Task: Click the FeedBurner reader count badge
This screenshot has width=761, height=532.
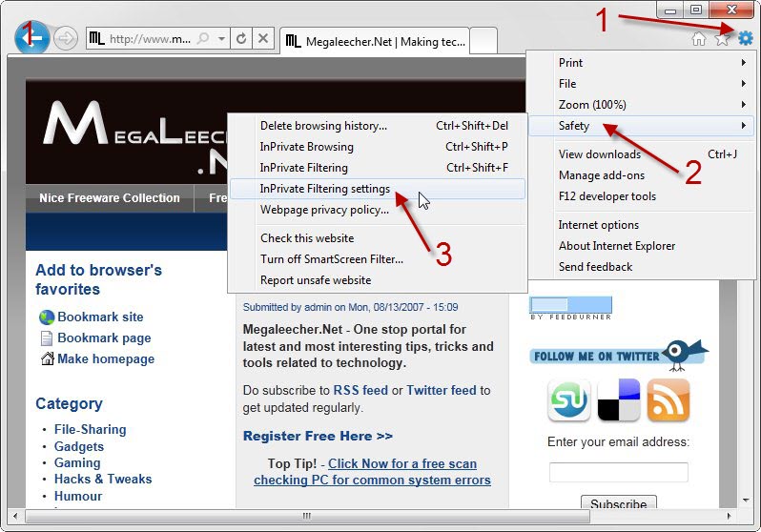Action: pyautogui.click(x=570, y=308)
